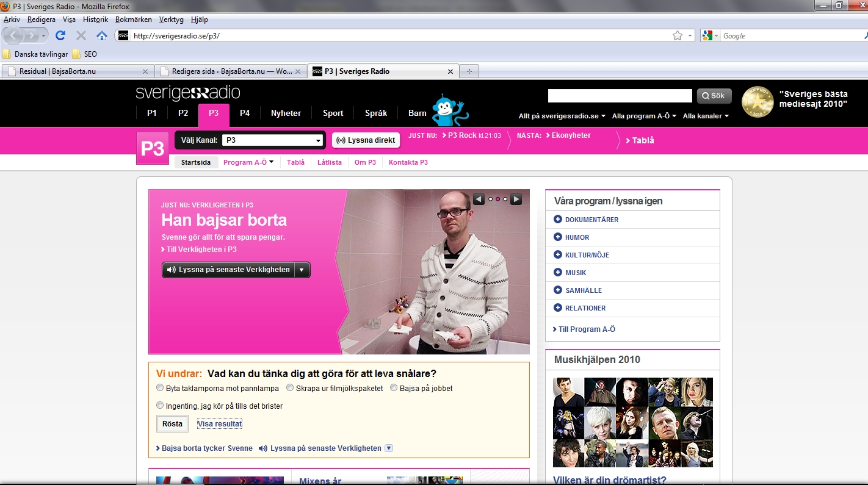Click Lyssna direkt button
This screenshot has width=868, height=485.
(x=366, y=140)
